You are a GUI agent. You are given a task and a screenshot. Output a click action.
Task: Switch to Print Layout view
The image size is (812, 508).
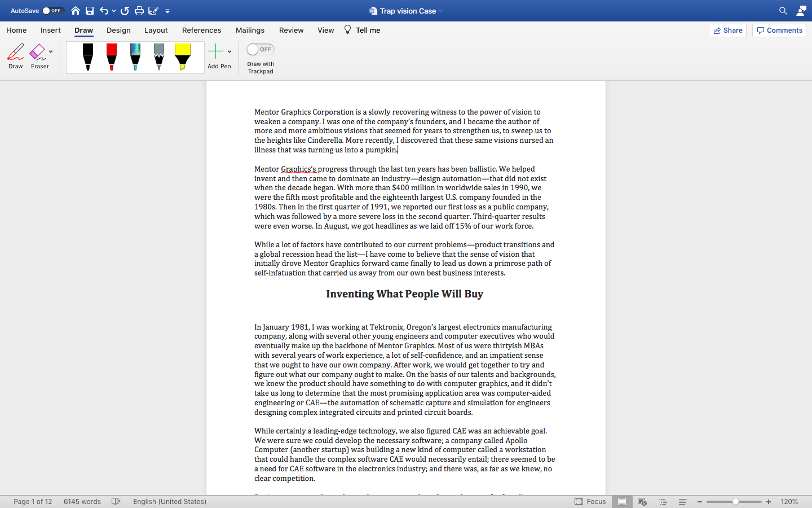click(x=622, y=501)
